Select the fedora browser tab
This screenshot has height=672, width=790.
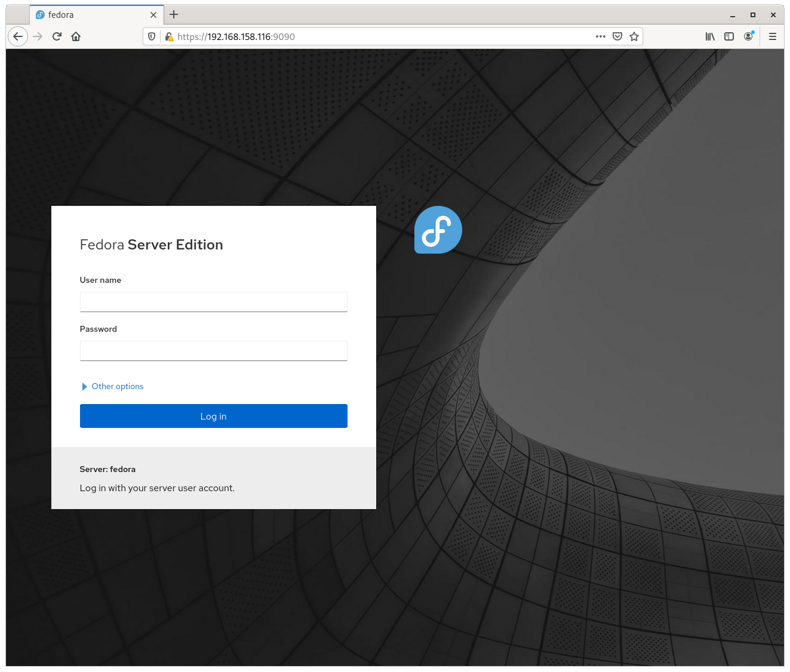click(x=97, y=15)
